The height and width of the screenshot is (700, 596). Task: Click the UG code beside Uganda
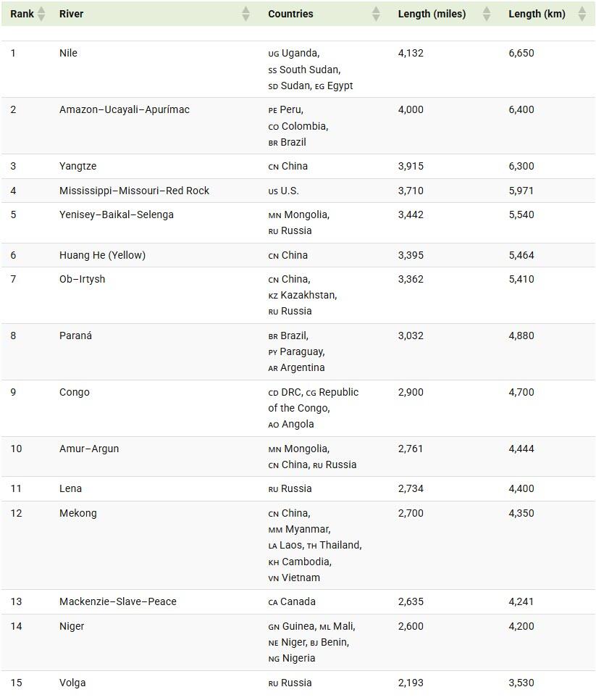273,54
